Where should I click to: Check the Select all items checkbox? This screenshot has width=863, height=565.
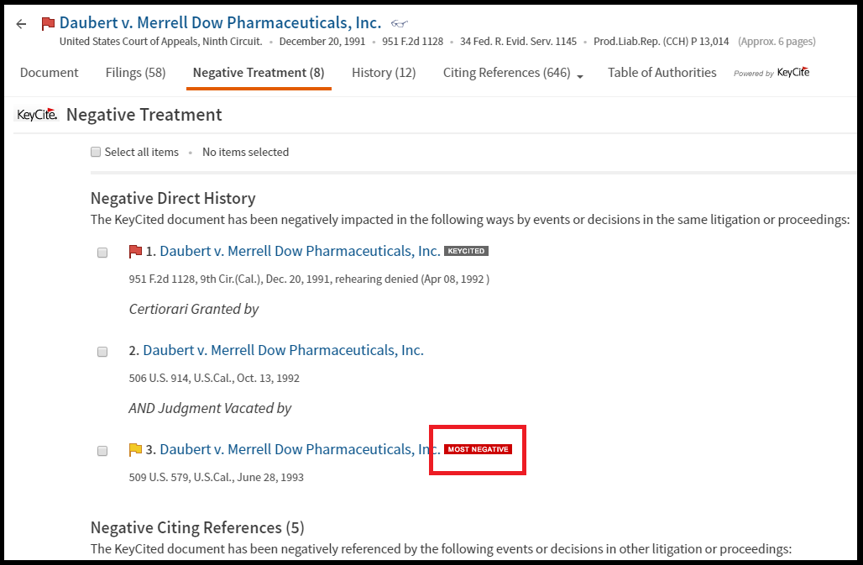point(96,152)
